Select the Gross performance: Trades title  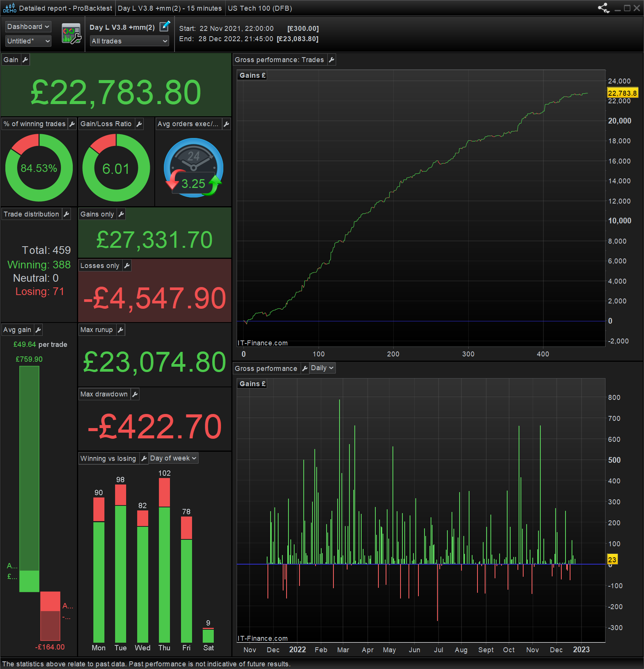point(279,60)
